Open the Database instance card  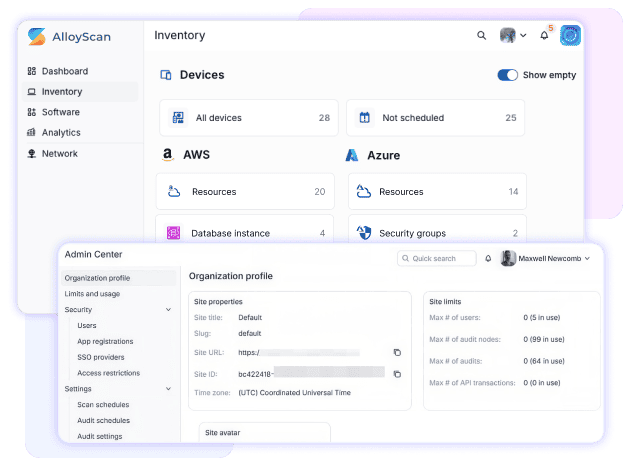245,229
